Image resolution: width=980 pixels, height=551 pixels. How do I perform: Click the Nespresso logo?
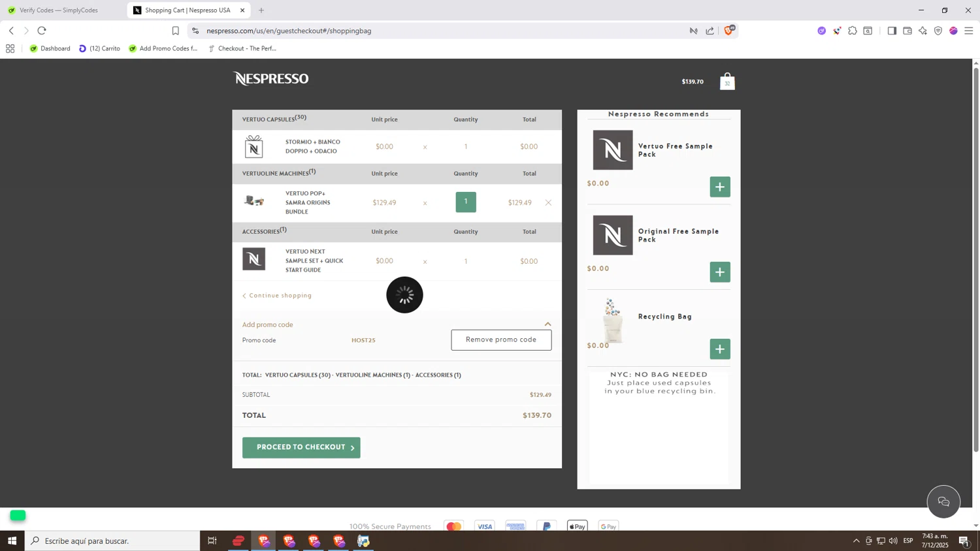[x=270, y=79]
